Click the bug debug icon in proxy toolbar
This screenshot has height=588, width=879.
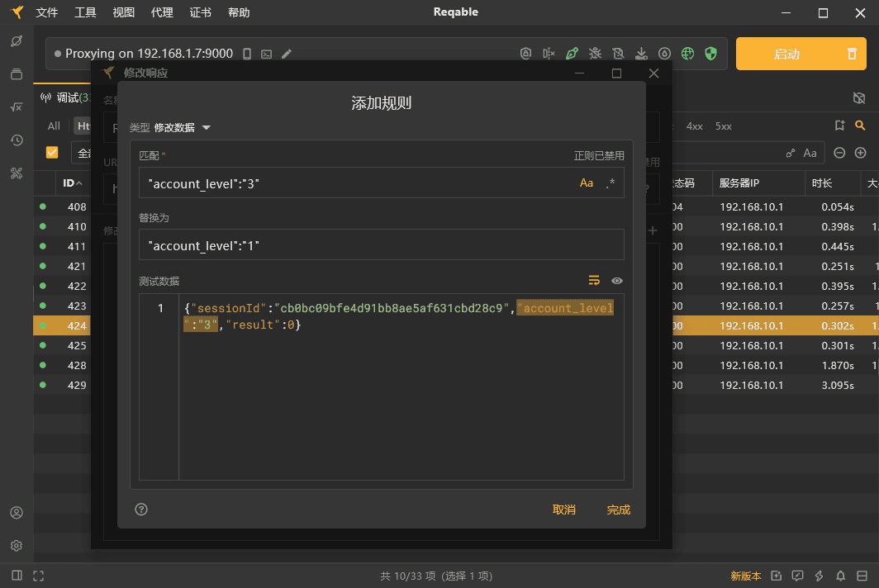click(595, 54)
